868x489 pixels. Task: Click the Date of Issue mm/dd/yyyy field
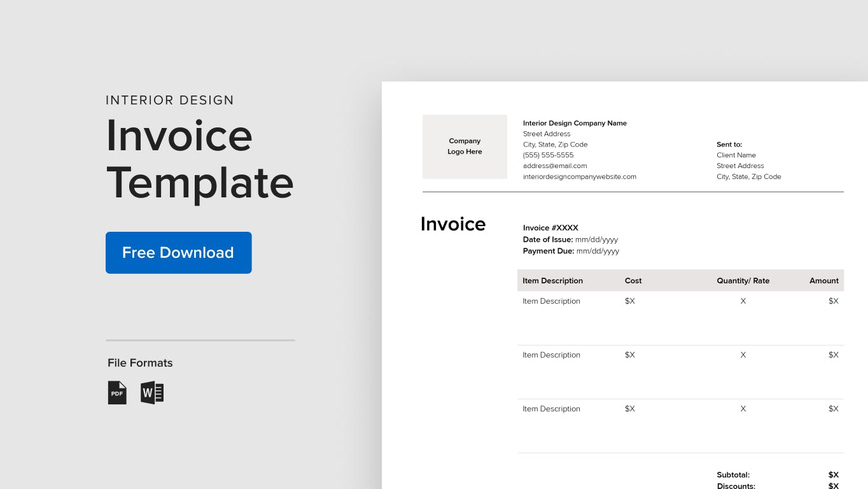[571, 239]
